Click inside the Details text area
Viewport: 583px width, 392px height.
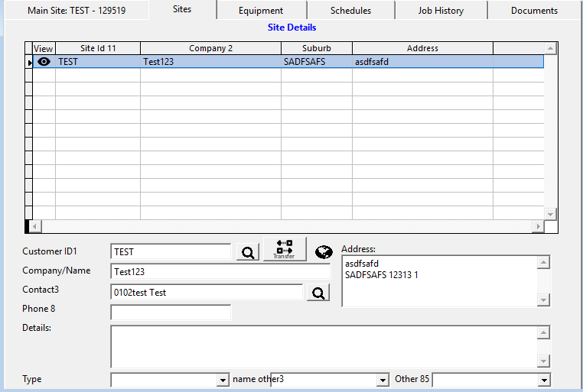coord(321,346)
